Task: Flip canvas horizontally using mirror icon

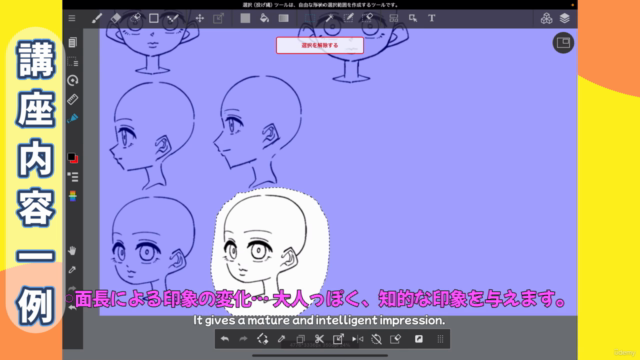Action: [358, 339]
